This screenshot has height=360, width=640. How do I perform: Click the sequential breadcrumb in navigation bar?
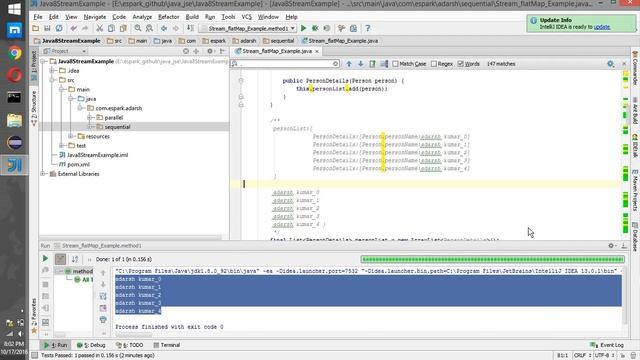(x=279, y=41)
